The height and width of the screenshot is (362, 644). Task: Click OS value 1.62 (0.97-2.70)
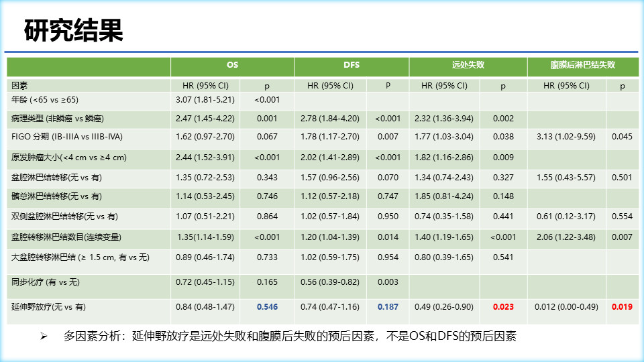(205, 137)
